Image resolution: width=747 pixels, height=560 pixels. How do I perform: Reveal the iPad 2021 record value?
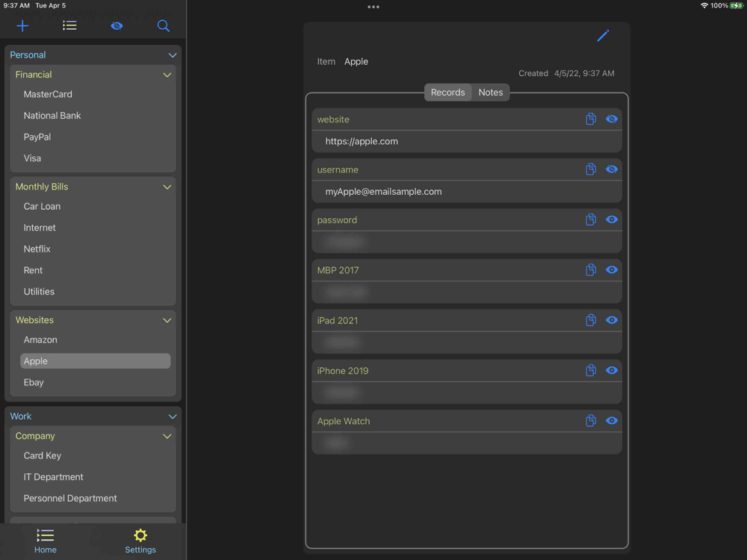click(x=612, y=320)
